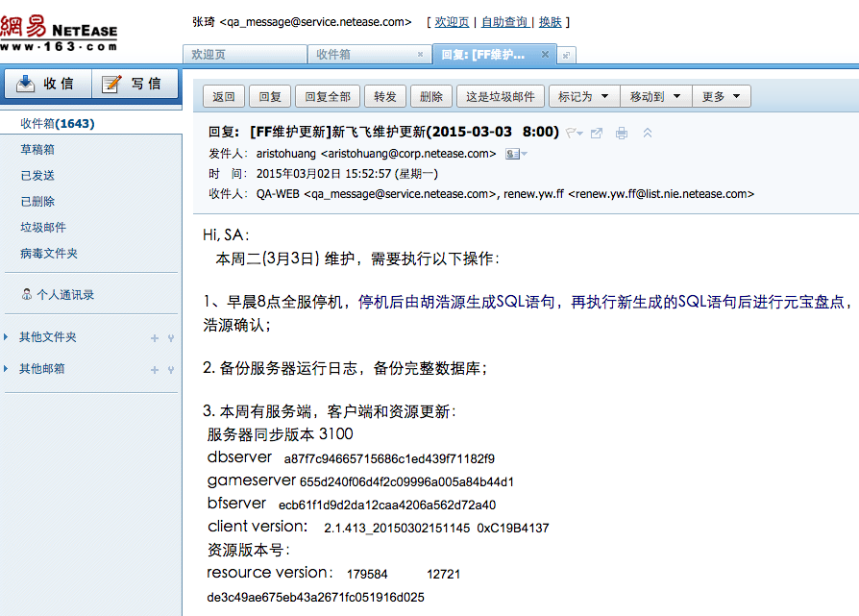Mark message with 这是垃圾邮件 button
The image size is (859, 616).
point(501,96)
